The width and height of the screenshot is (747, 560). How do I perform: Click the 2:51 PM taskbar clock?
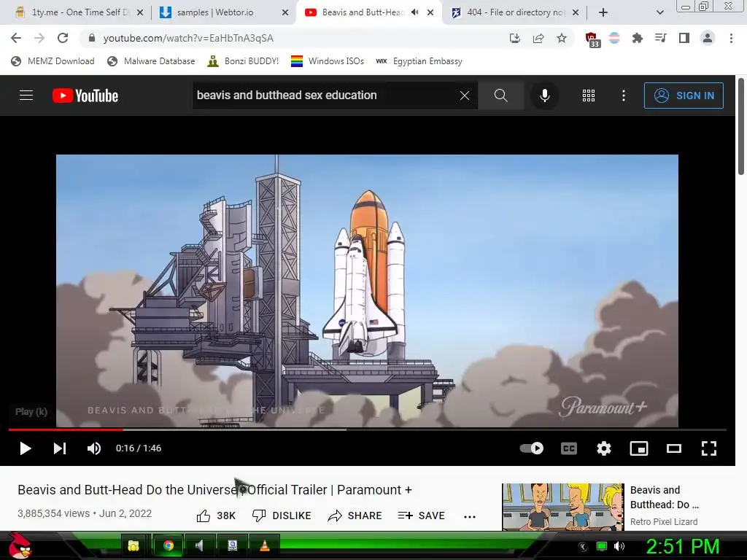click(x=682, y=546)
